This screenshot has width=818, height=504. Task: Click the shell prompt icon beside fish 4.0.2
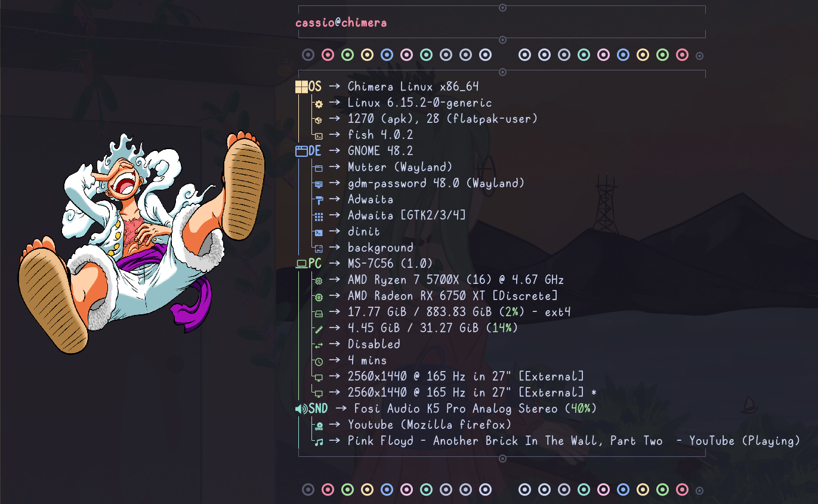pyautogui.click(x=319, y=136)
